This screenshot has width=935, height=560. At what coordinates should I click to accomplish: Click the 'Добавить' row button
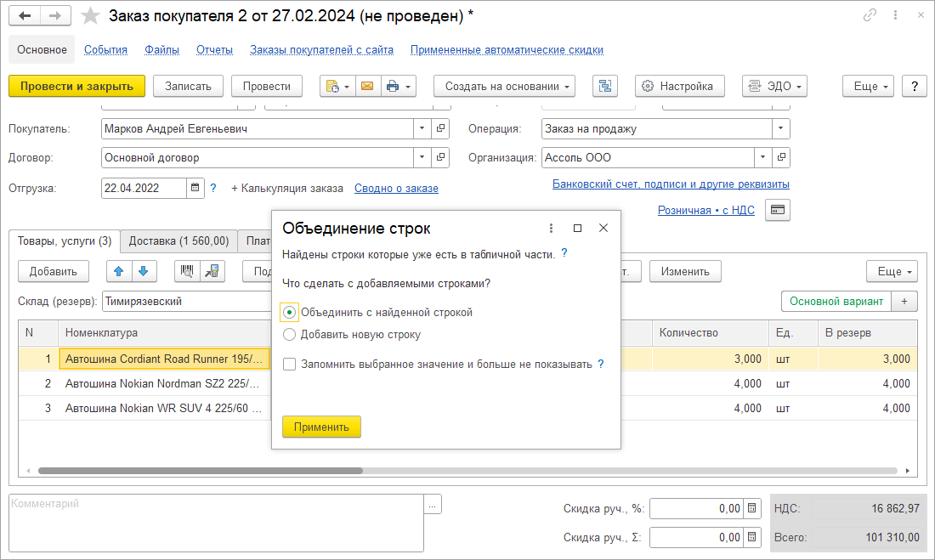click(53, 271)
